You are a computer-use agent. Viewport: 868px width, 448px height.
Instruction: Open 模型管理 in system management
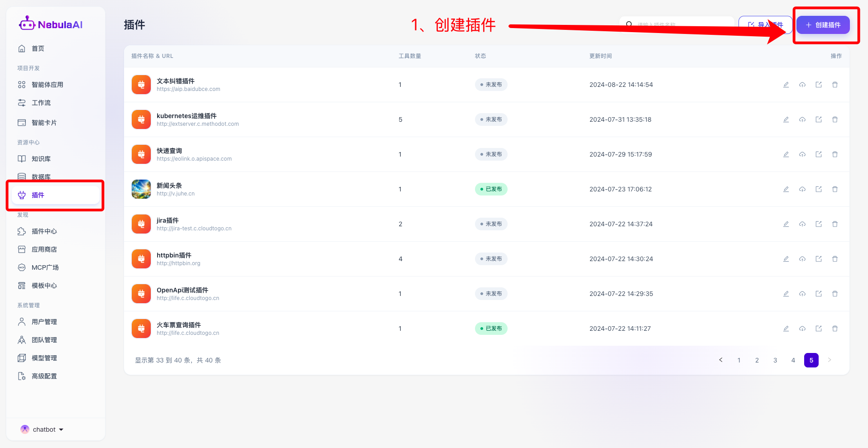[x=44, y=358]
